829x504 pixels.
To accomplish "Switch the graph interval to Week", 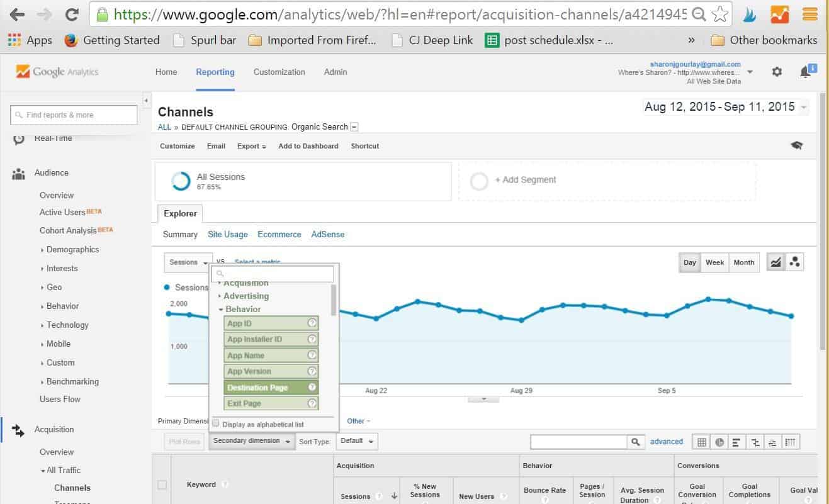I will [x=714, y=262].
